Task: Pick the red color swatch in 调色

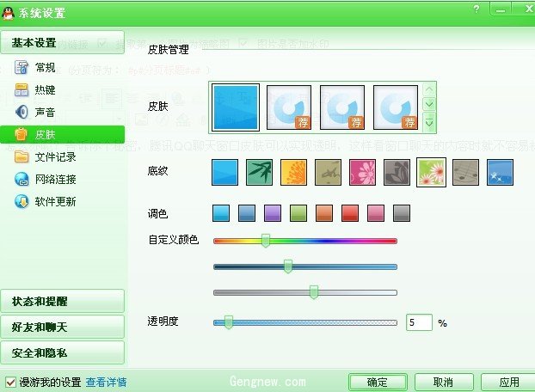Action: [x=350, y=213]
